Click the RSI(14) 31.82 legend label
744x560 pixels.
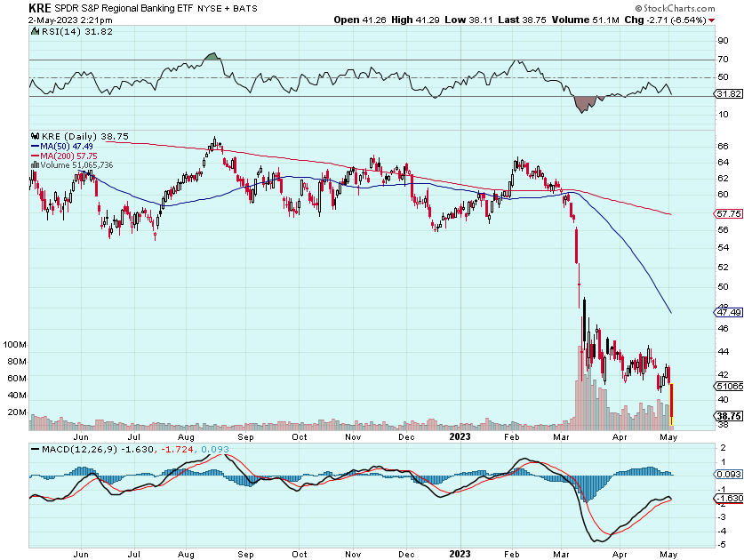[x=76, y=32]
